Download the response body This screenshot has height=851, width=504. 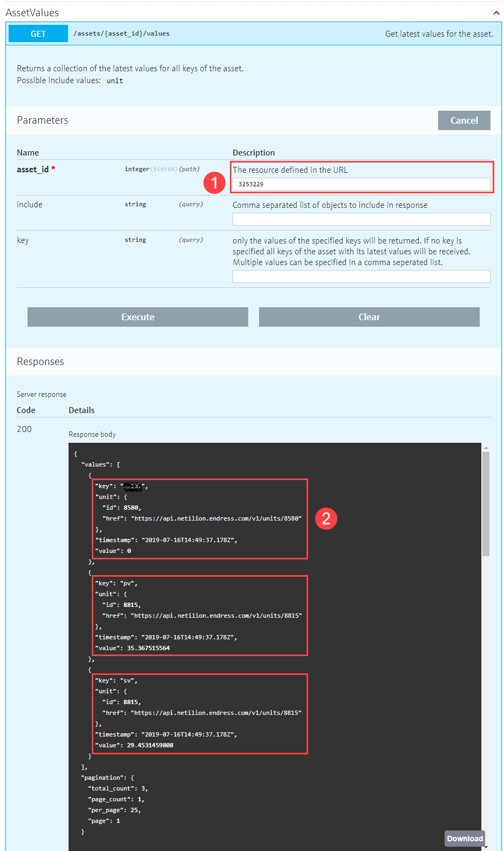pyautogui.click(x=465, y=839)
